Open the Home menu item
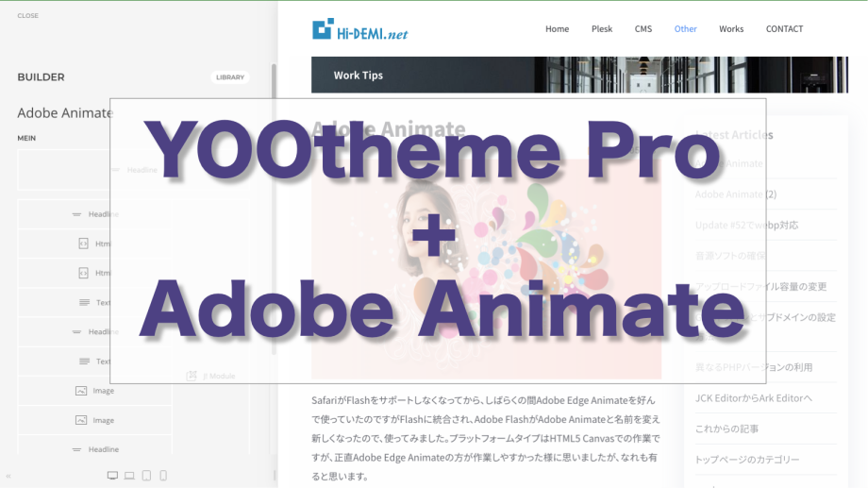 click(x=557, y=29)
